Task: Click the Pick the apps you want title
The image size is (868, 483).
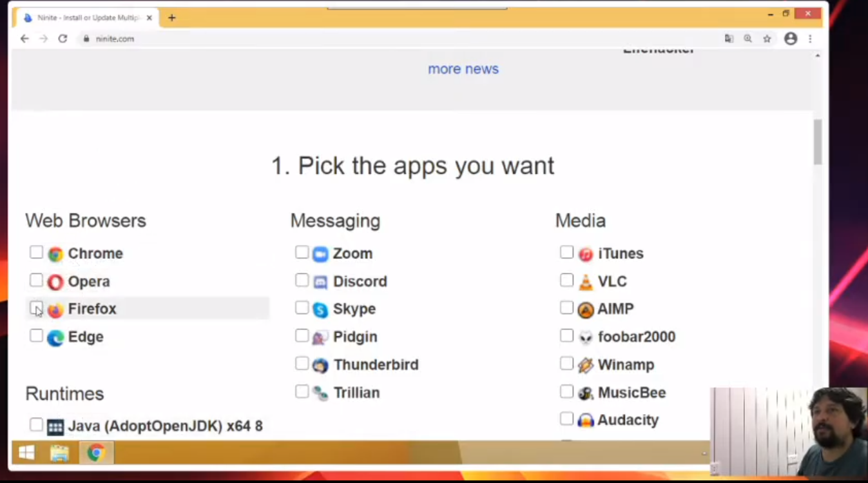Action: click(x=412, y=166)
